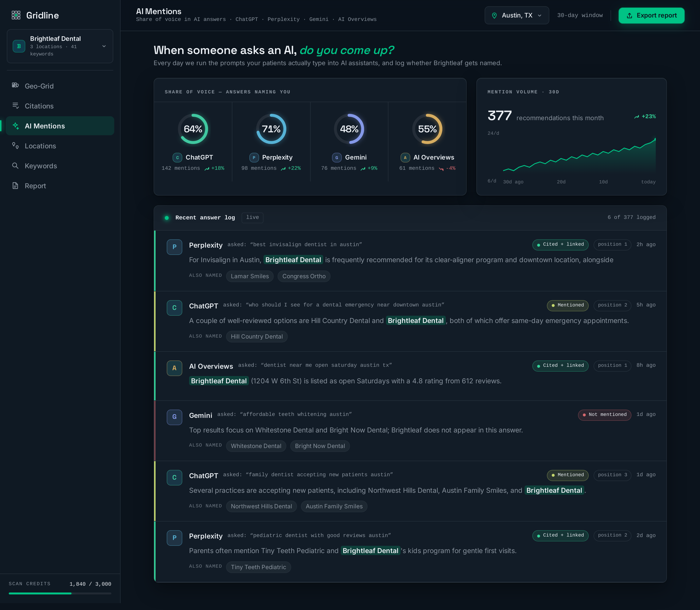Click the Report document icon
Image resolution: width=700 pixels, height=610 pixels.
pyautogui.click(x=15, y=186)
